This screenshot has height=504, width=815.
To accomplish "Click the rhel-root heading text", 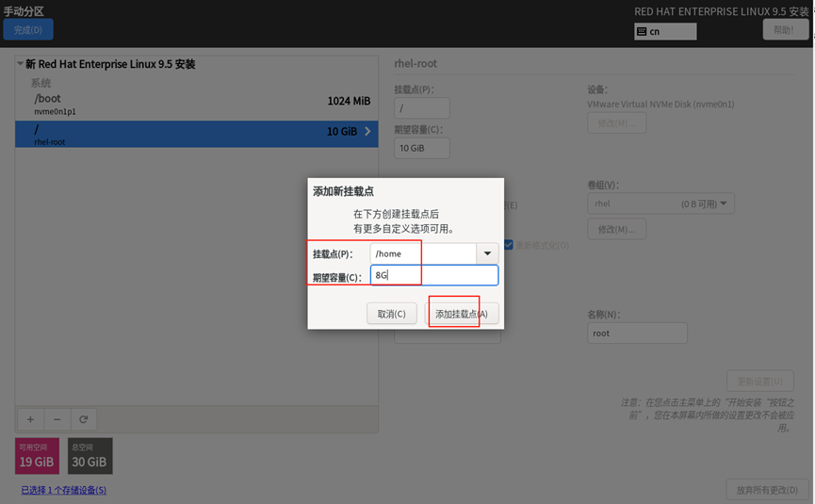I will (x=416, y=63).
